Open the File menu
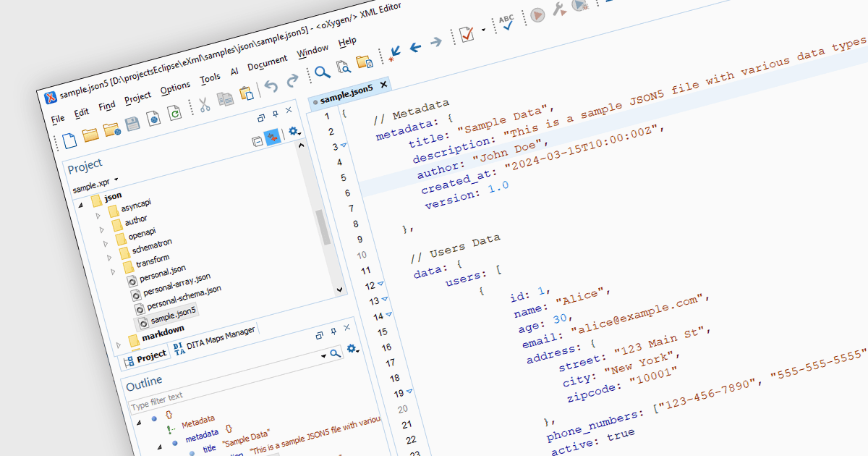 [58, 118]
